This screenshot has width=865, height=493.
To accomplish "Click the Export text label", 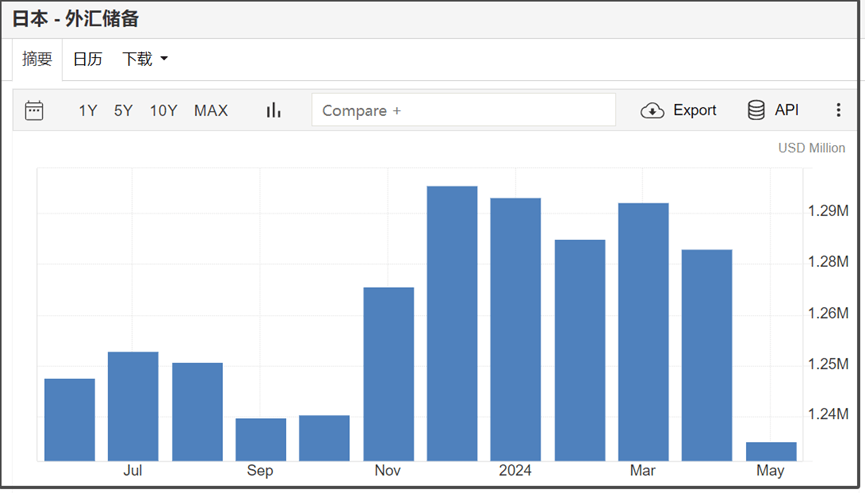I will click(694, 110).
